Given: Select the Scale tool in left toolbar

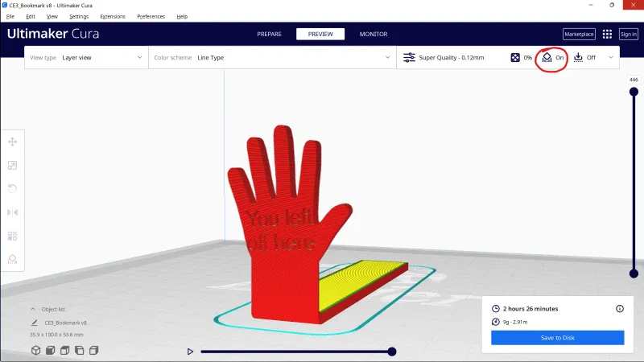Looking at the screenshot, I should (x=12, y=166).
